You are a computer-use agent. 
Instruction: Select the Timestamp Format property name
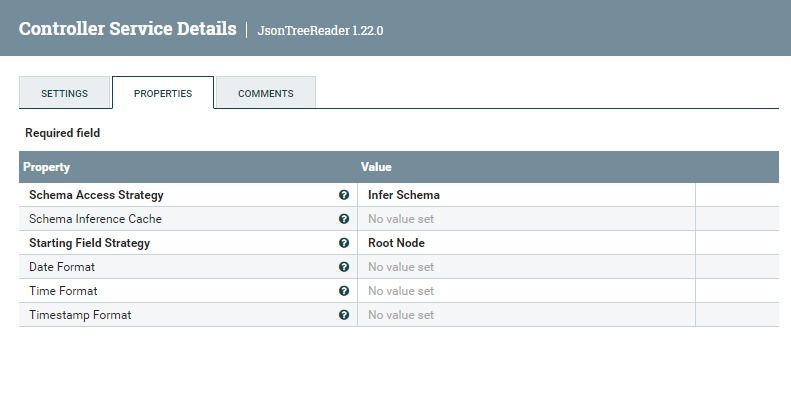[80, 315]
